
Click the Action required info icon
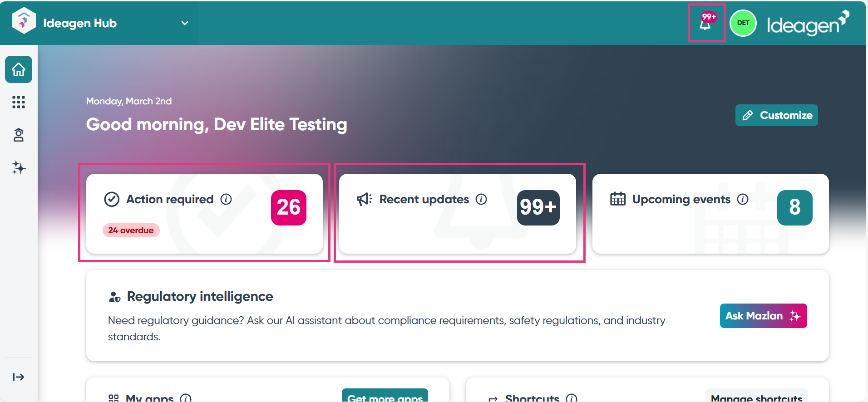pyautogui.click(x=226, y=199)
